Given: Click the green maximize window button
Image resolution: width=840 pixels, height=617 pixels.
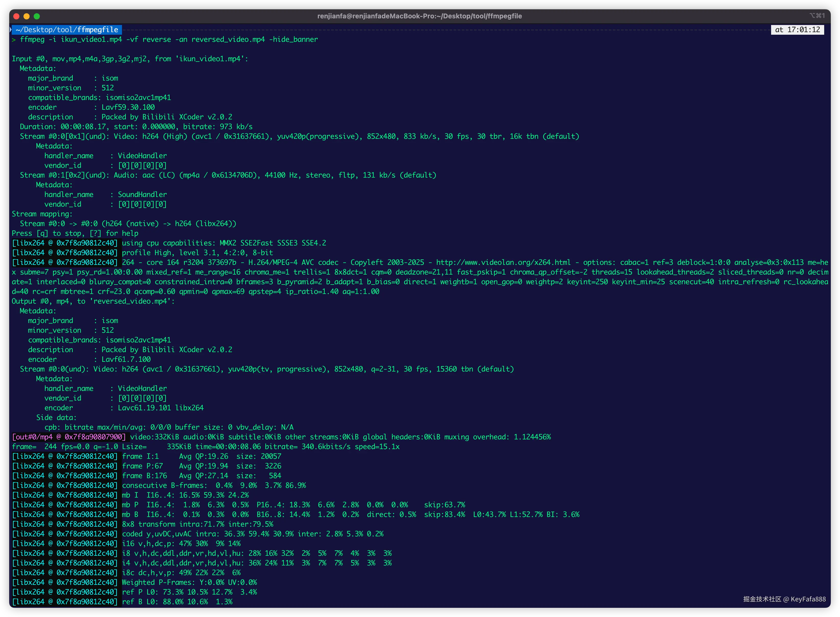Looking at the screenshot, I should (x=36, y=16).
